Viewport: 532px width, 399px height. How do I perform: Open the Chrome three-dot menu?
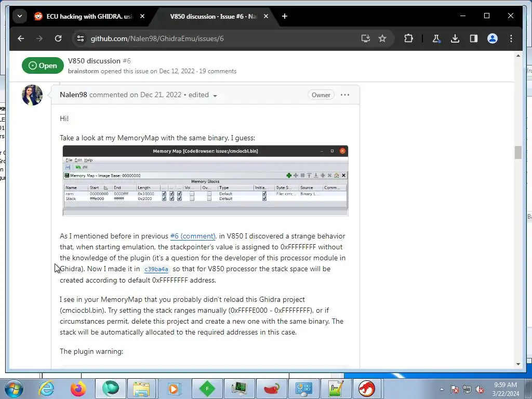(x=511, y=38)
